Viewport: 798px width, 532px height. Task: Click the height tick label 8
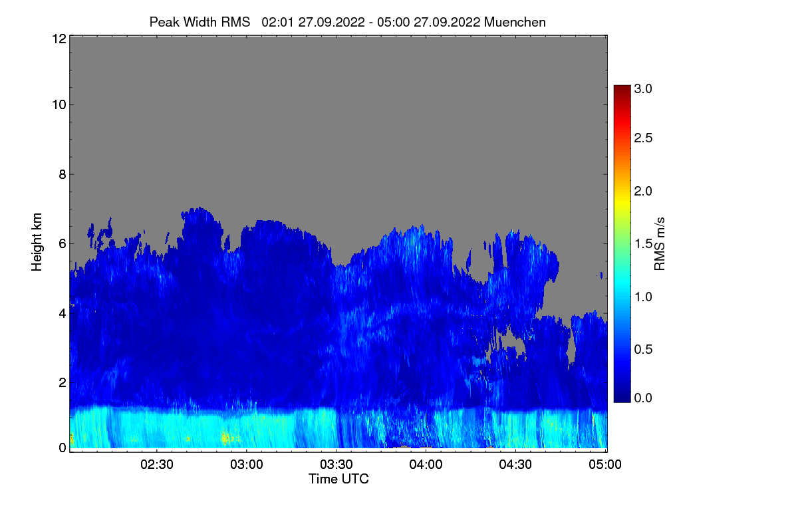63,174
